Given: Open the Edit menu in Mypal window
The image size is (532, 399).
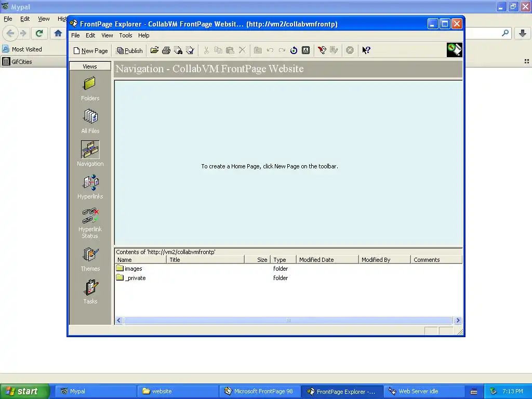Looking at the screenshot, I should (x=25, y=19).
